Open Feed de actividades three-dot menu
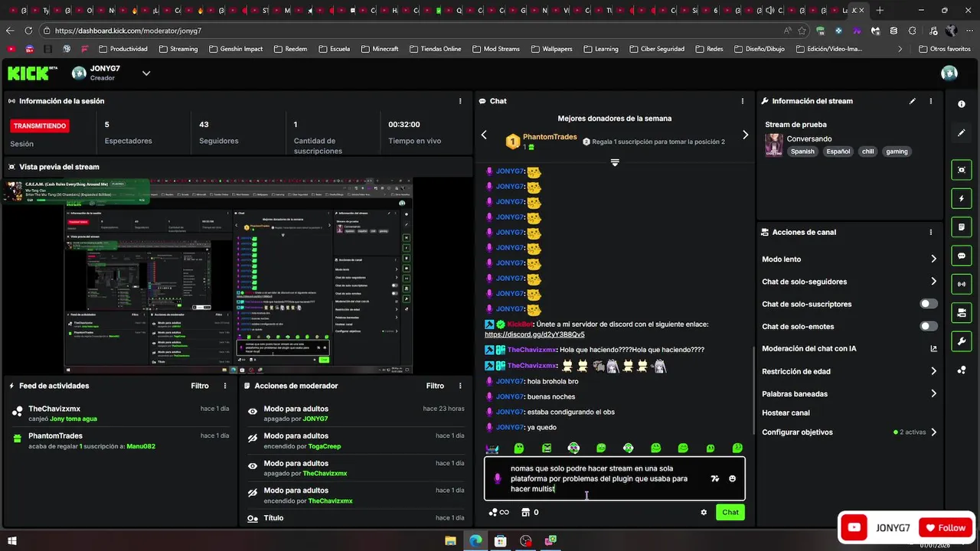The width and height of the screenshot is (980, 551). coord(225,386)
